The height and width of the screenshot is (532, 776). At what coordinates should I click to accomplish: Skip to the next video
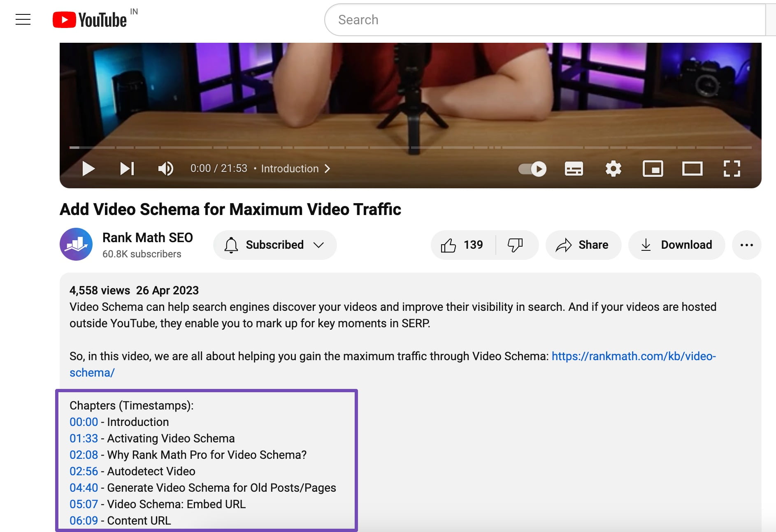127,169
